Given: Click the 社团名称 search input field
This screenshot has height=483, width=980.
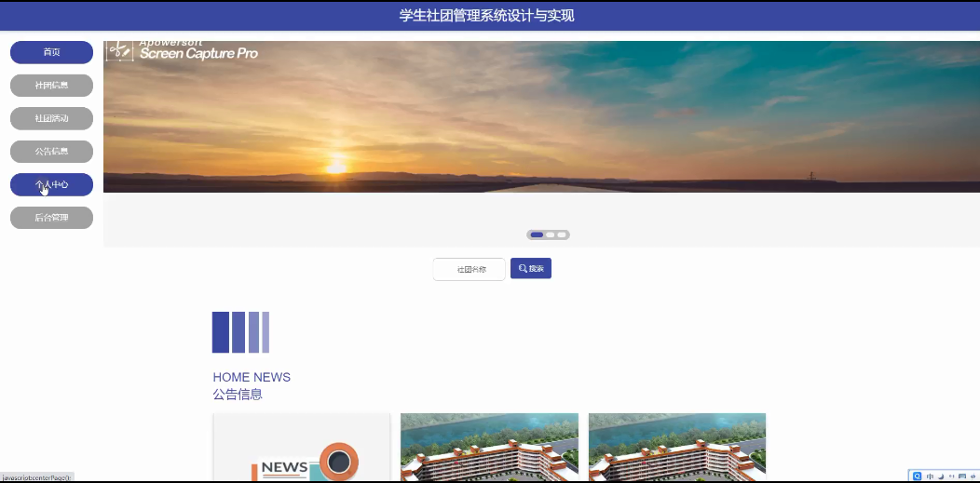Looking at the screenshot, I should [469, 270].
